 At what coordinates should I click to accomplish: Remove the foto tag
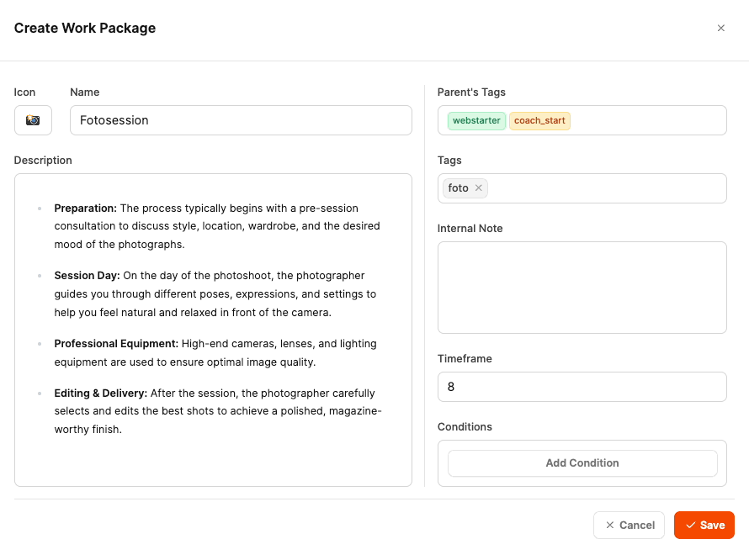pos(479,188)
